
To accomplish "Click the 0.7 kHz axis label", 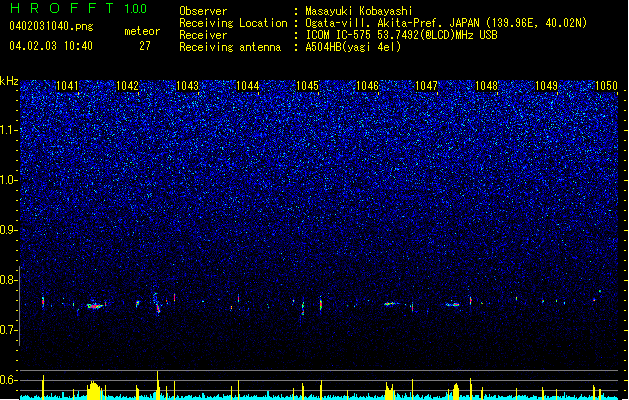I will click(8, 330).
